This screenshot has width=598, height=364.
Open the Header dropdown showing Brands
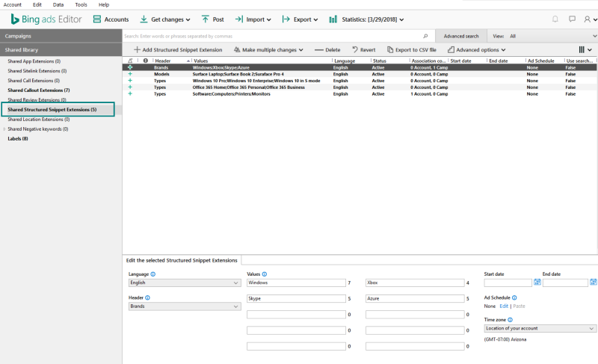pos(184,306)
